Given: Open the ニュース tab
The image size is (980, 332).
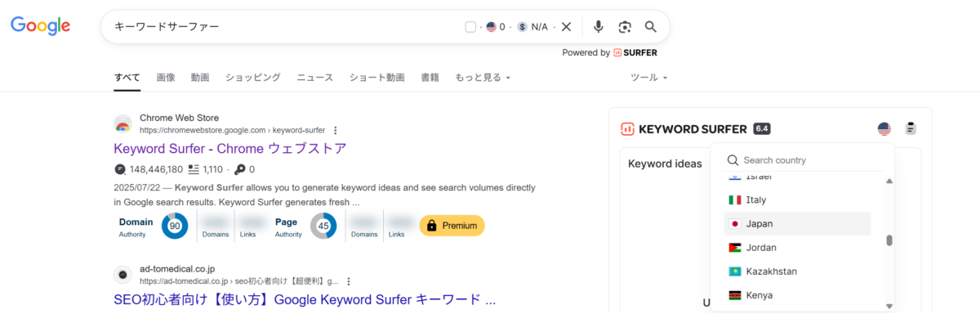Looking at the screenshot, I should [315, 78].
